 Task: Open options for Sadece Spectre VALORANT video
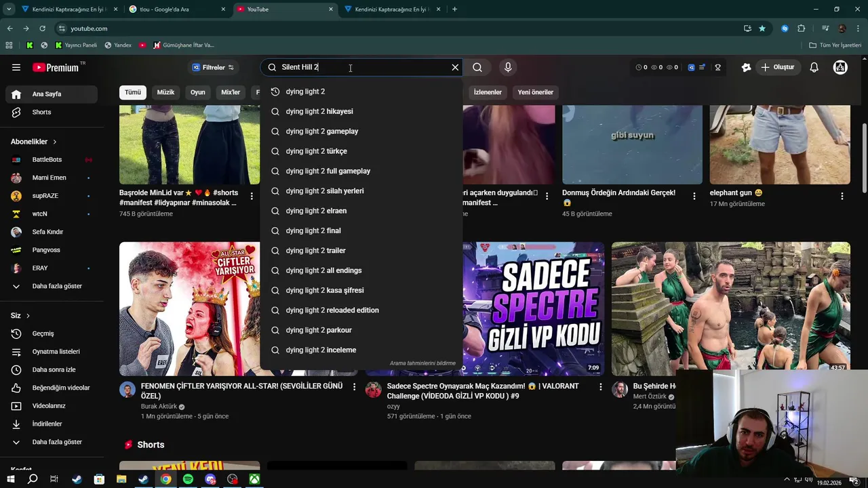600,386
